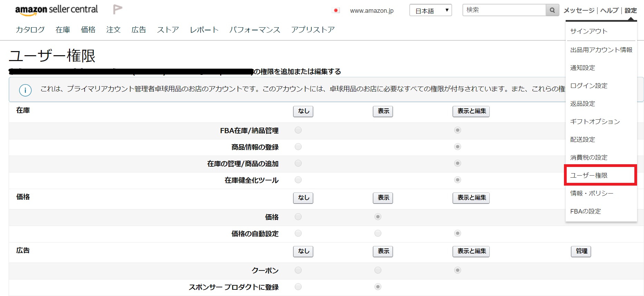Open the カタログ navigation menu
Image resolution: width=644 pixels, height=296 pixels.
[30, 30]
